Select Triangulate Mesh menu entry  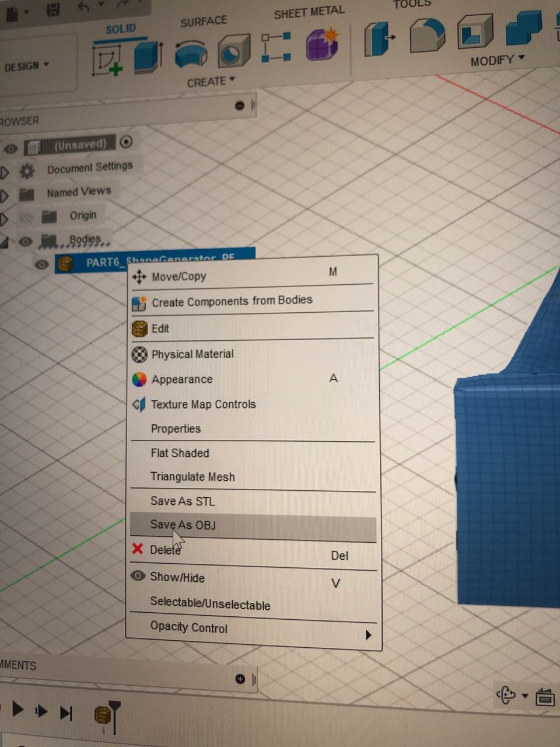tap(253, 477)
